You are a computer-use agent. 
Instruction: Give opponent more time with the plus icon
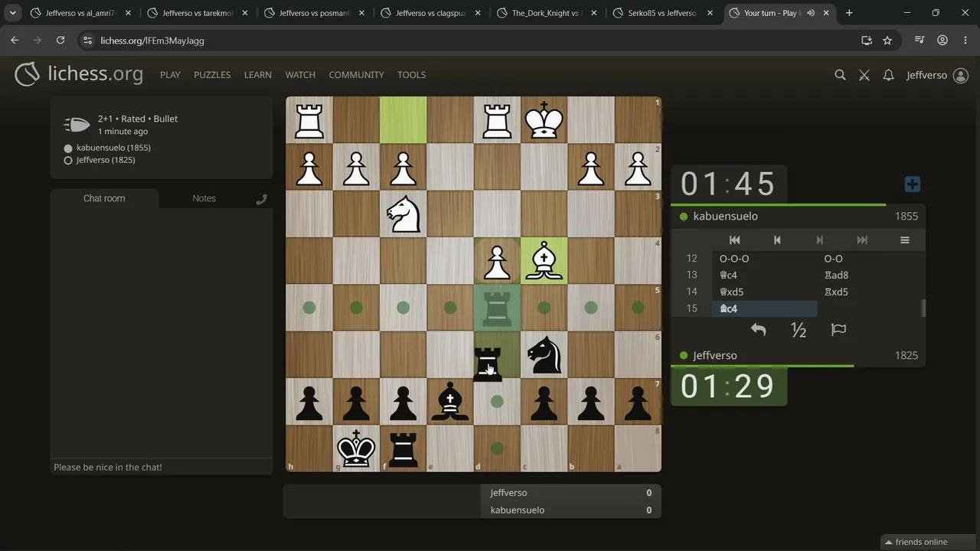coord(912,184)
